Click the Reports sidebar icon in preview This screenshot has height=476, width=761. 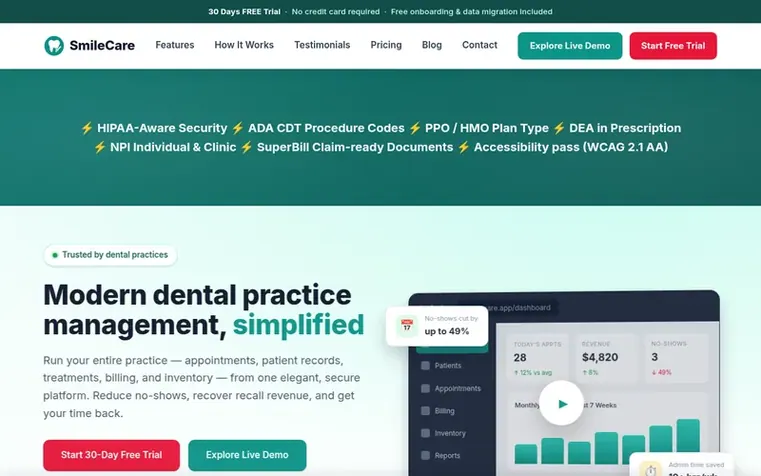[x=425, y=455]
